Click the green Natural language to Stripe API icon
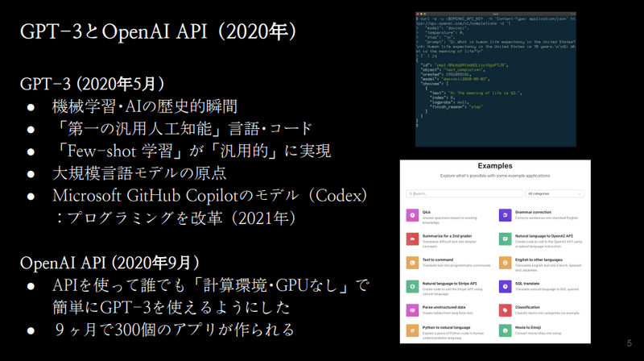This screenshot has width=644, height=361. click(x=412, y=287)
